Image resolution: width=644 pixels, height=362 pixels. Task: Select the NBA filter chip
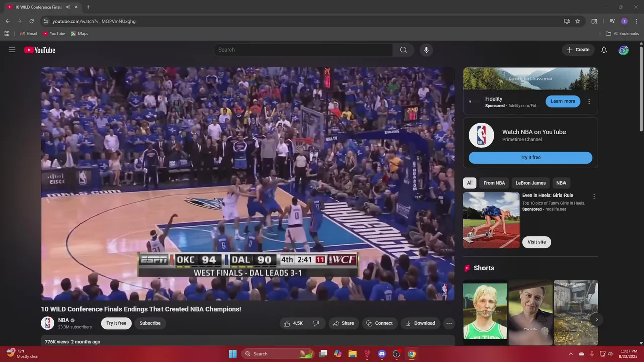pyautogui.click(x=561, y=183)
